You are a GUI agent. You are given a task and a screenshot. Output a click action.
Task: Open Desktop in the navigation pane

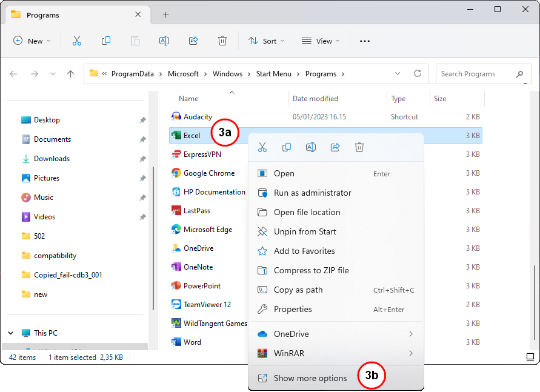[x=47, y=120]
